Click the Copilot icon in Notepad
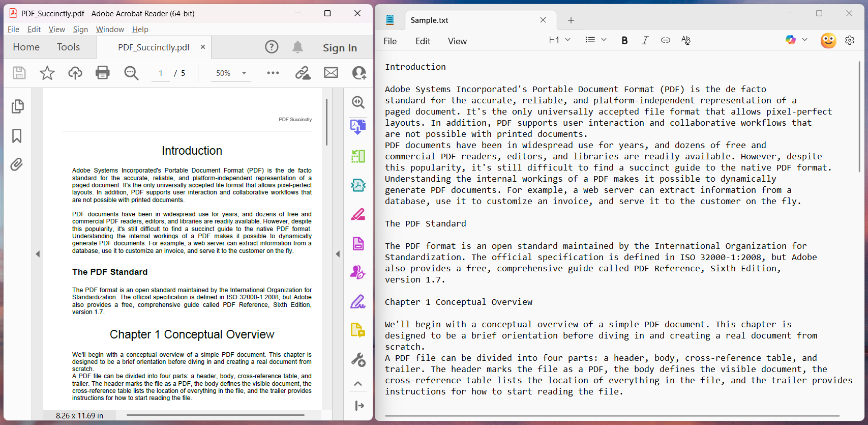 (790, 40)
